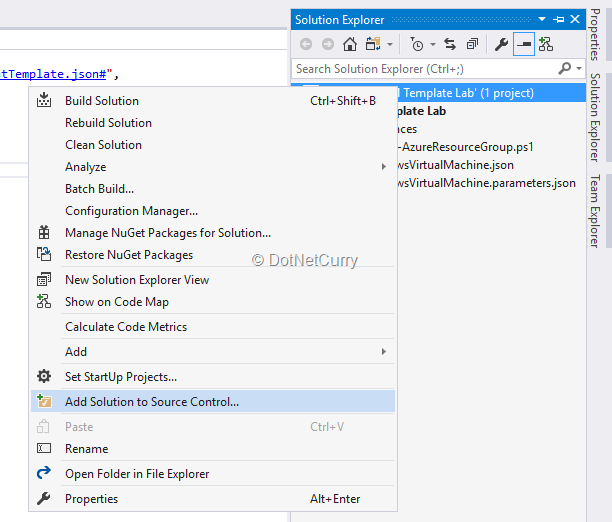Open the search options dropdown arrow
The height and width of the screenshot is (522, 612).
point(579,69)
